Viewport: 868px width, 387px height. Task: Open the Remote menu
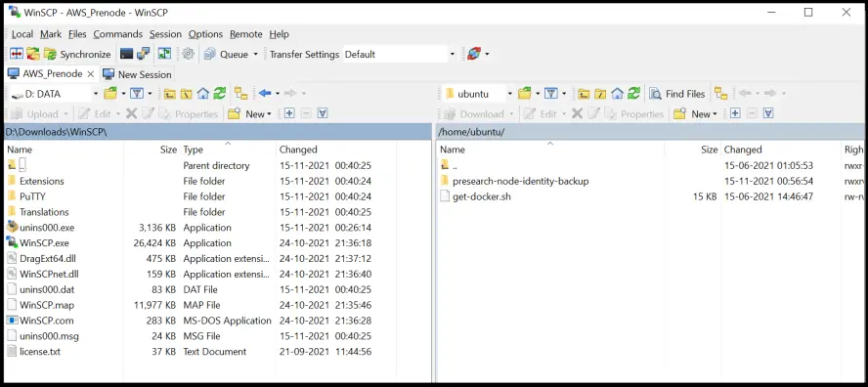[246, 34]
